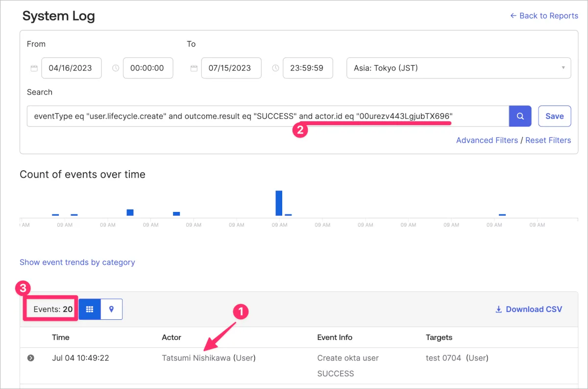This screenshot has height=389, width=588.
Task: Click Reset Filters link
Action: 548,140
